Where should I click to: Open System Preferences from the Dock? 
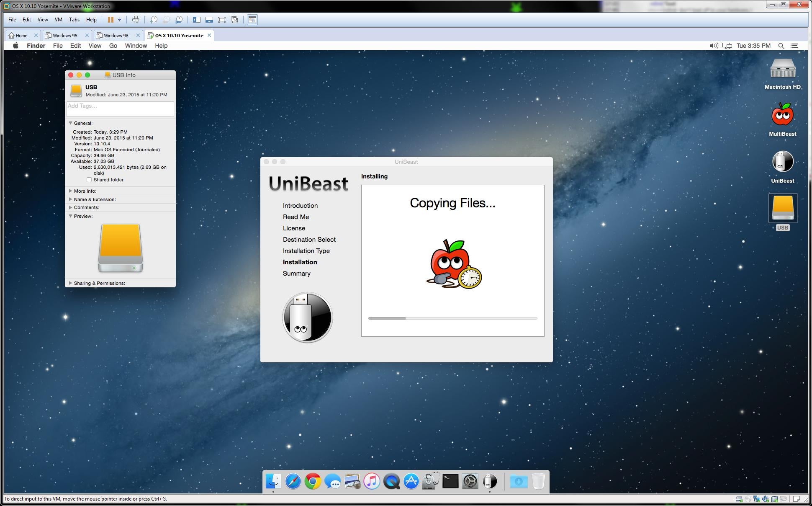(x=470, y=481)
